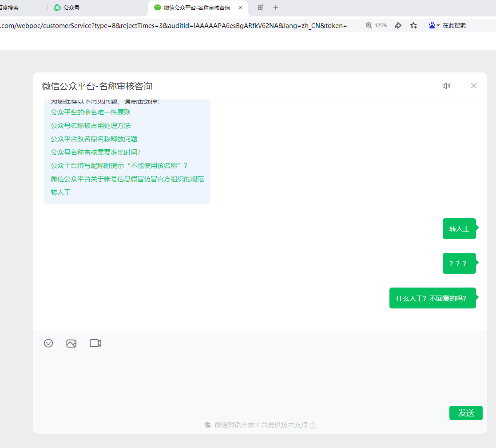
Task: Attach a picture with the image icon
Action: (71, 343)
